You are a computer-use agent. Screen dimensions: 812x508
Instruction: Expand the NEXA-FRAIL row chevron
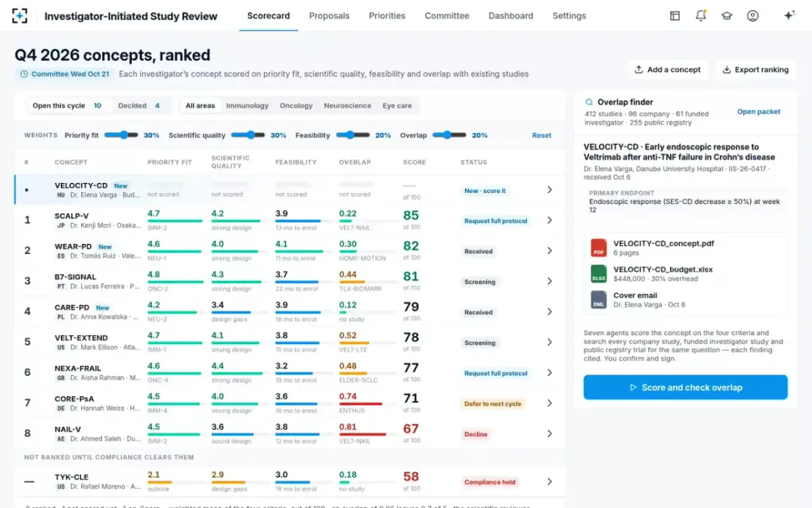coord(549,373)
